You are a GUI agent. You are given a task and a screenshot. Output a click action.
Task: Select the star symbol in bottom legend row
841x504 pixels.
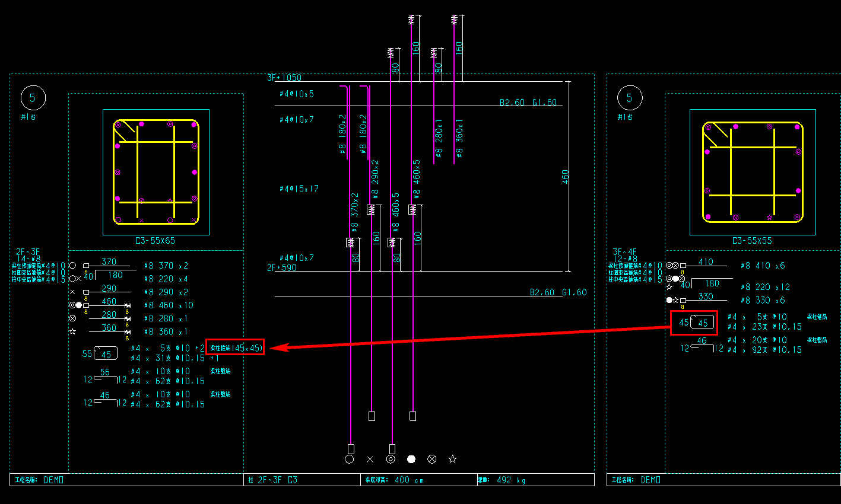click(x=453, y=459)
